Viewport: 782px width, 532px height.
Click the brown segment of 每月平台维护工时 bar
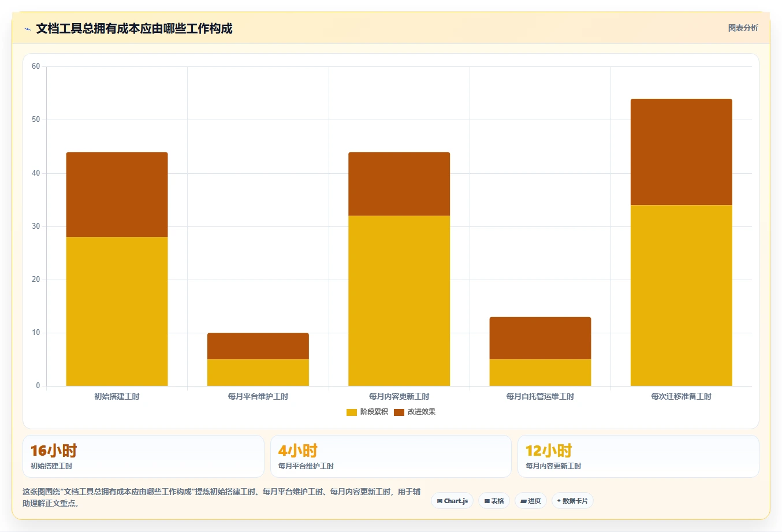(258, 346)
